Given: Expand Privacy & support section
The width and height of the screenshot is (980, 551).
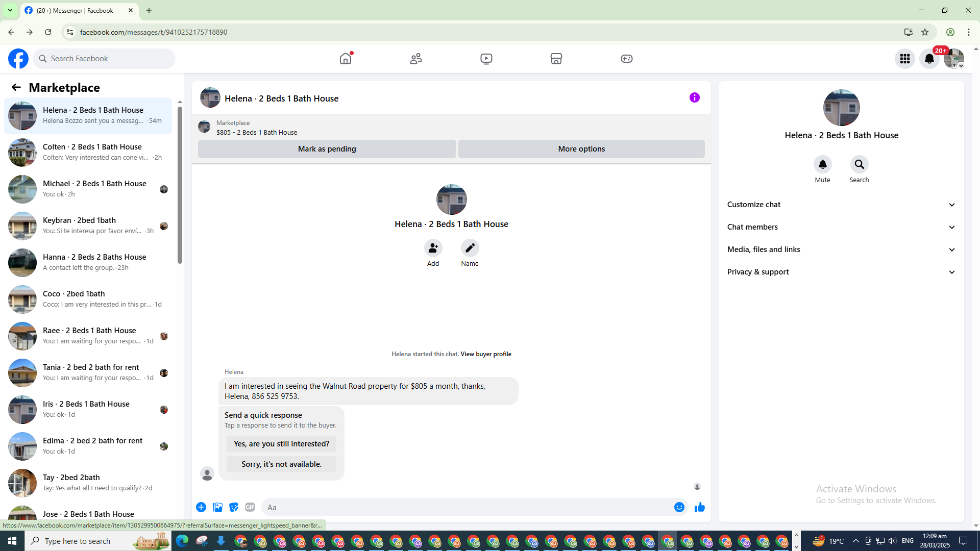Looking at the screenshot, I should pos(842,272).
